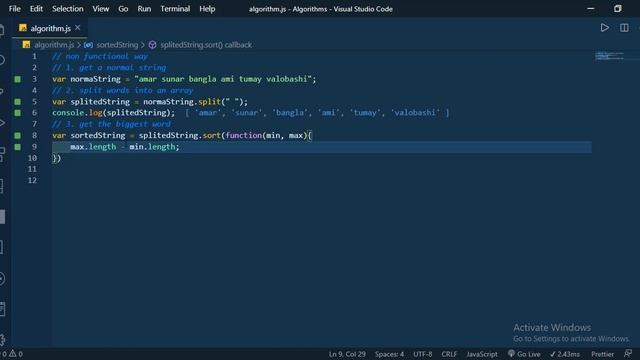Open the Run menu
640x360 pixels.
point(144,9)
